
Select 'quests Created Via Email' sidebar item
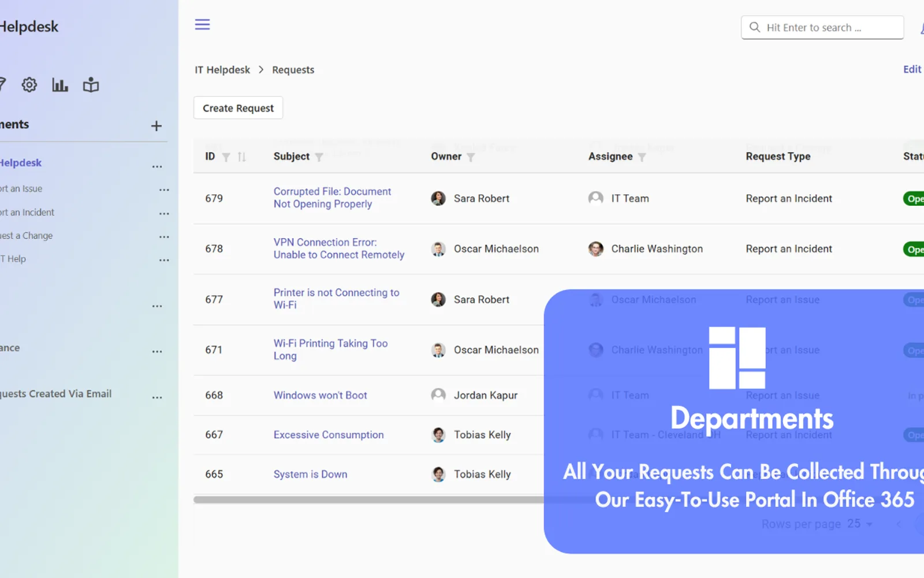(56, 394)
